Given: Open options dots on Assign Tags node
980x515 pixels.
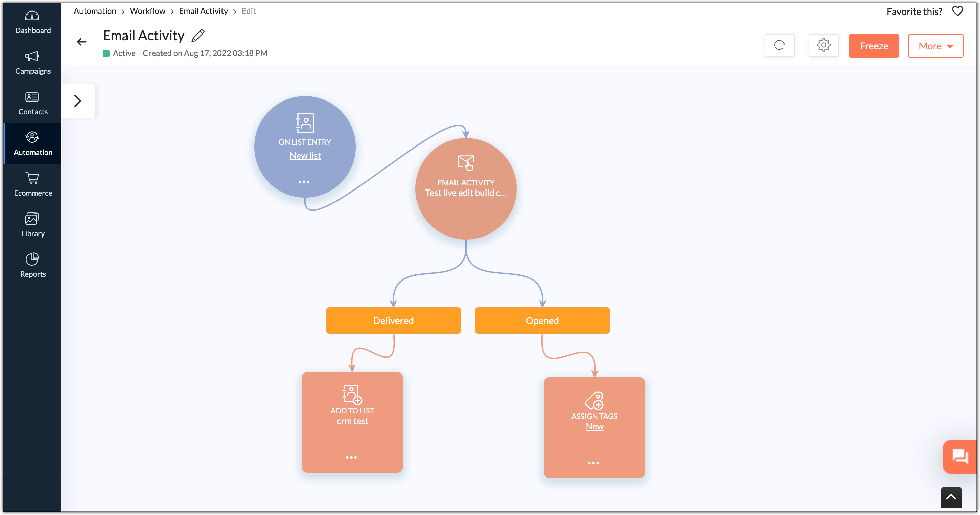Looking at the screenshot, I should [x=593, y=463].
